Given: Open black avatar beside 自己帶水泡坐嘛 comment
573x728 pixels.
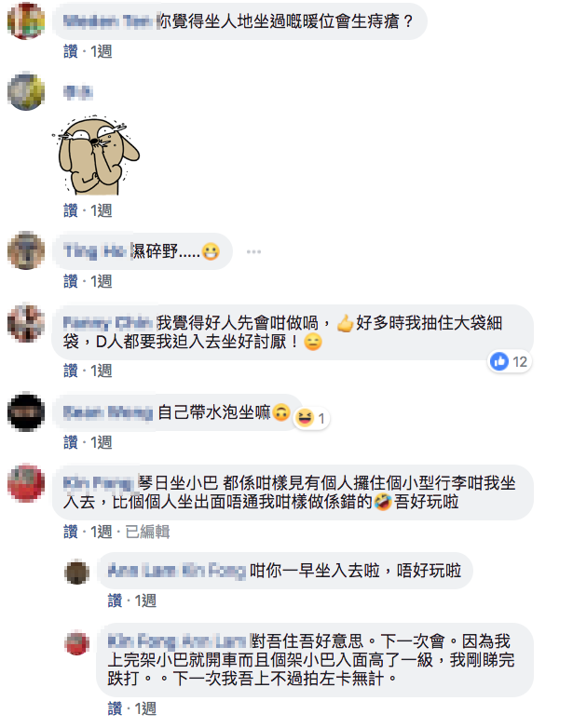Looking at the screenshot, I should pos(26,411).
